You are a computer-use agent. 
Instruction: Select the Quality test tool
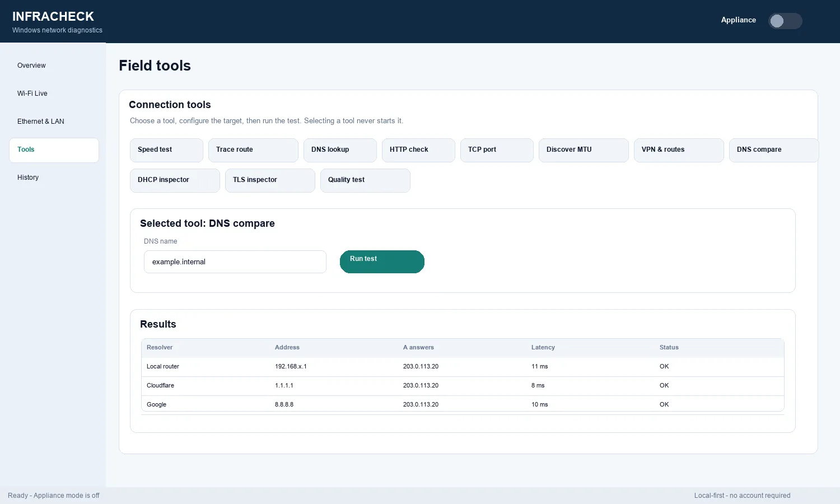(x=365, y=180)
